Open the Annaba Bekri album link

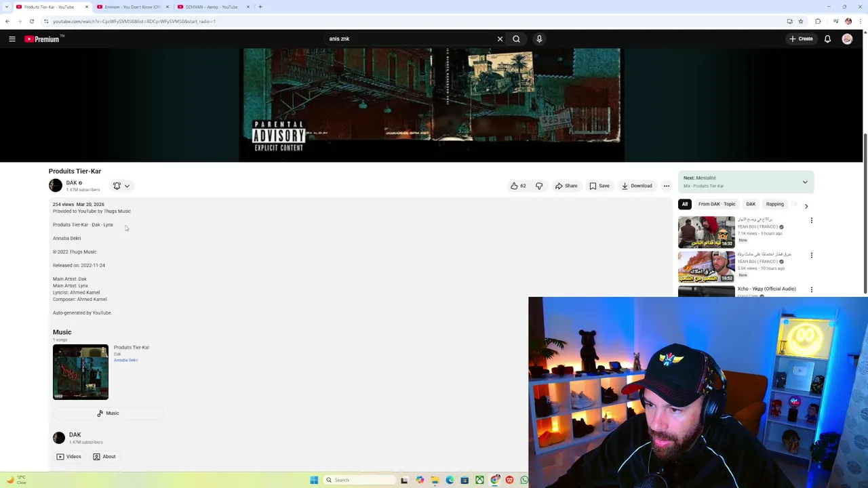coord(125,360)
